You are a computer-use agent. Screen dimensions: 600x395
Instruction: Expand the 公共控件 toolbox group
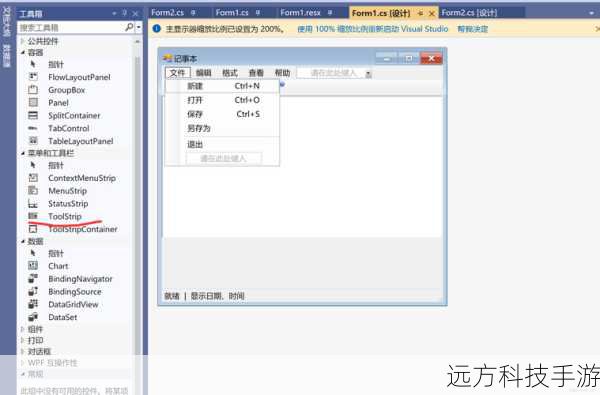coord(23,41)
